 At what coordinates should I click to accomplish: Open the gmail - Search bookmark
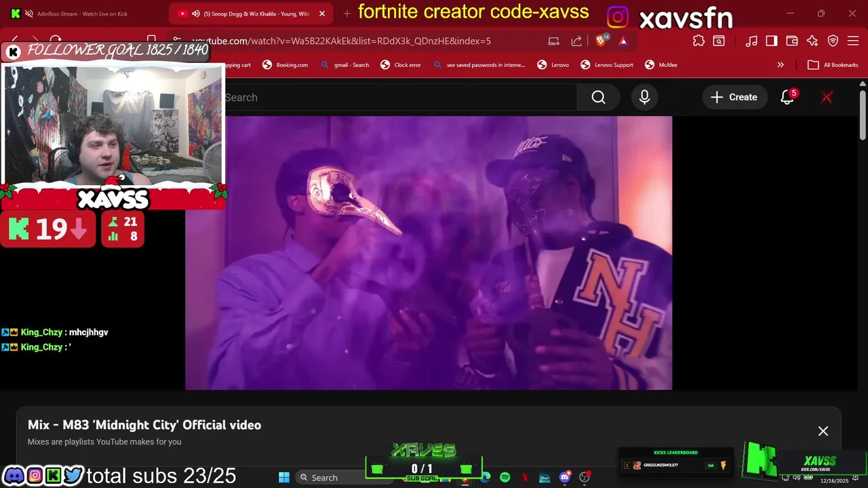click(344, 65)
